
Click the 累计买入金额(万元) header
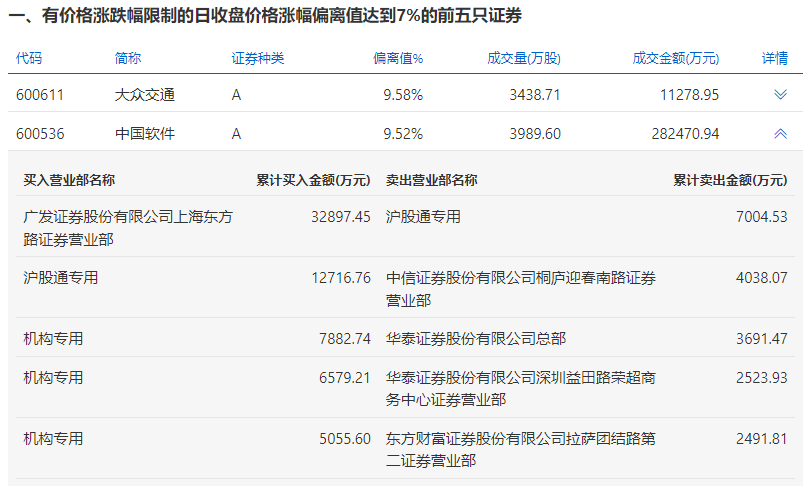pos(313,180)
